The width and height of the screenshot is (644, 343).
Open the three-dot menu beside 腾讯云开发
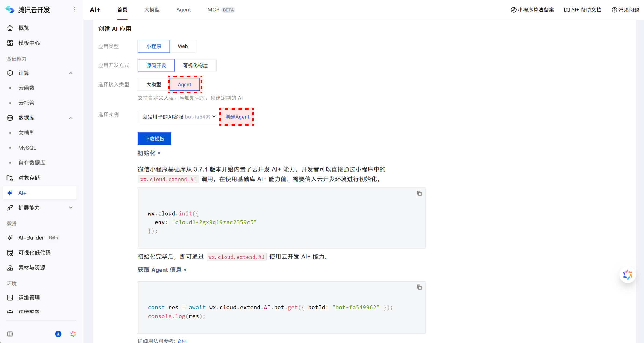(x=75, y=10)
